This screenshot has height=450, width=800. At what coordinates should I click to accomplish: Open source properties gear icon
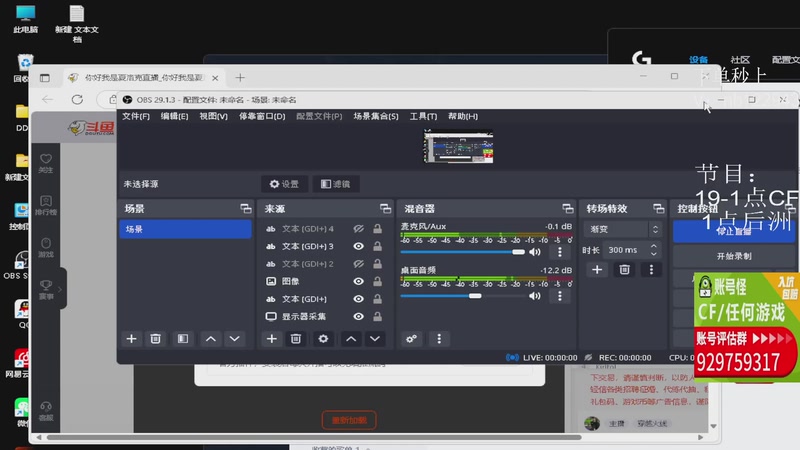[x=323, y=339]
